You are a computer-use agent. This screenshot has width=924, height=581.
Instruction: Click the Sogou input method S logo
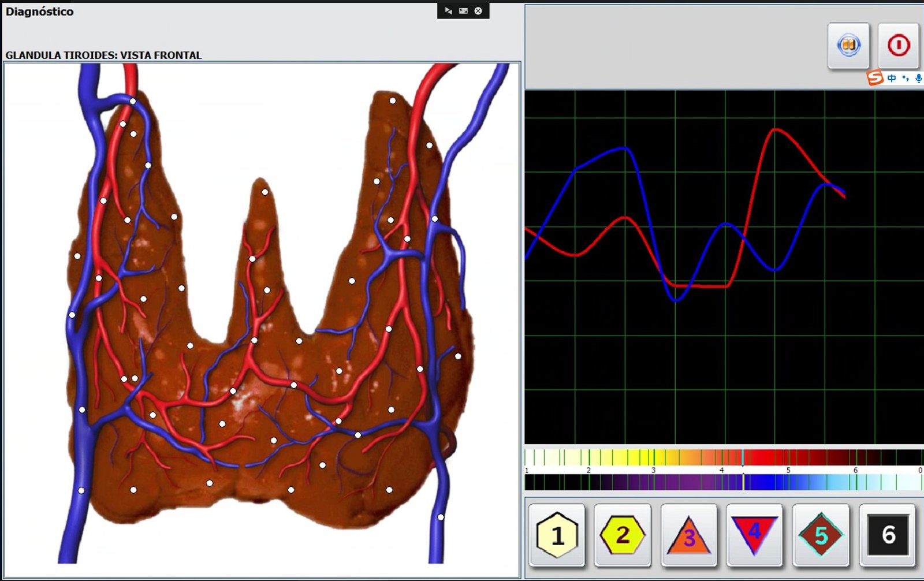click(875, 77)
